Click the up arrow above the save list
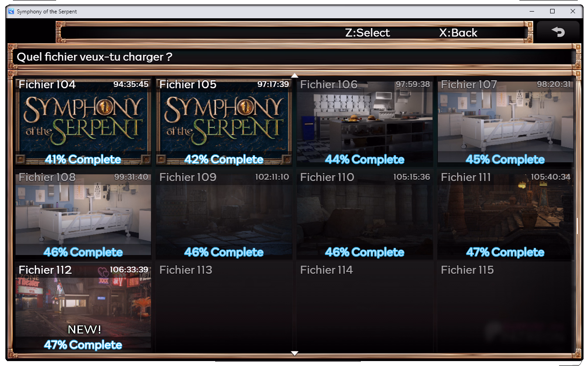Screen dimensions: 588x366 click(294, 75)
